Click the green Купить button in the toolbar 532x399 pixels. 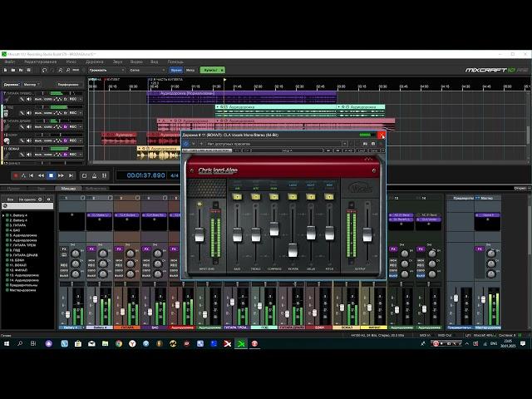[213, 70]
